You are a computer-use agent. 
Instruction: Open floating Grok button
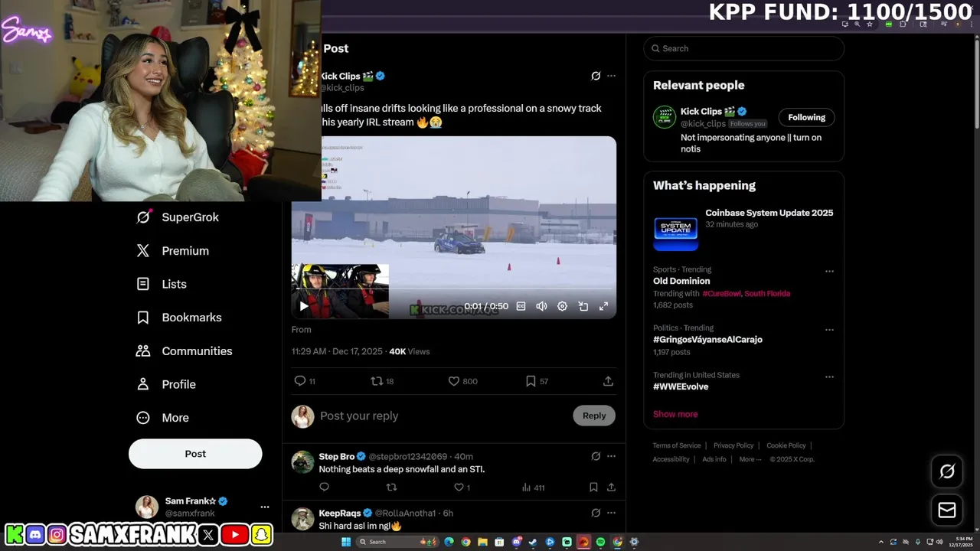[947, 471]
